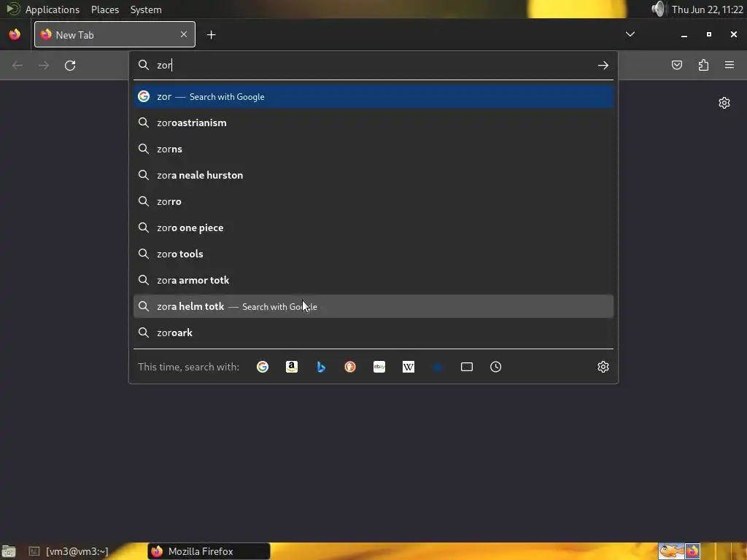Click the show desktop icon in the bottom panel
Screen dimensions: 747x560
[x=9, y=551]
